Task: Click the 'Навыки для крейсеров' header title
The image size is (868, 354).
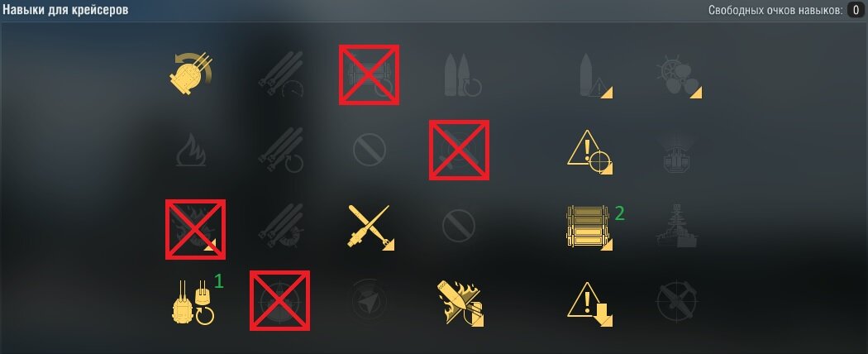Action: point(66,10)
